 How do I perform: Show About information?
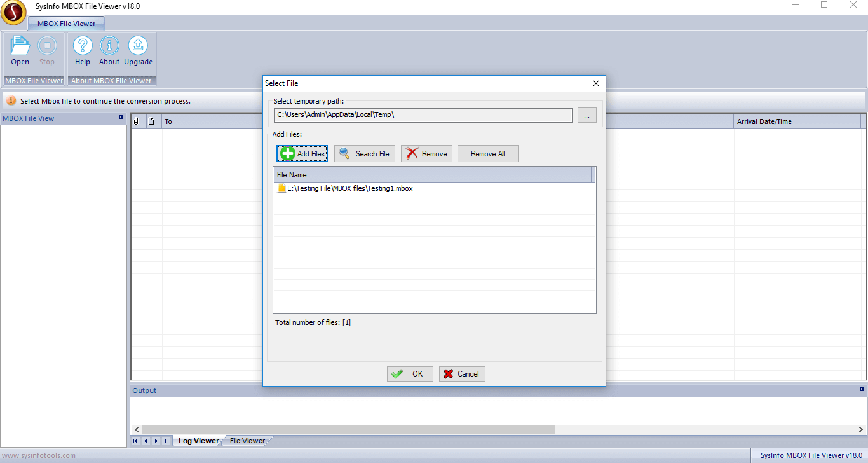109,51
